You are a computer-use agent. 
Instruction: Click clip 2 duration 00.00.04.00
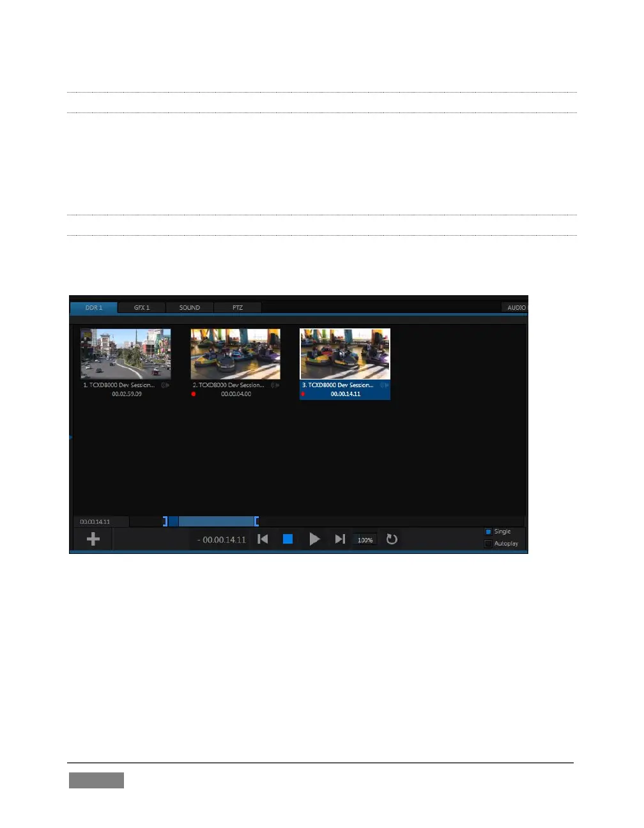[x=236, y=394]
